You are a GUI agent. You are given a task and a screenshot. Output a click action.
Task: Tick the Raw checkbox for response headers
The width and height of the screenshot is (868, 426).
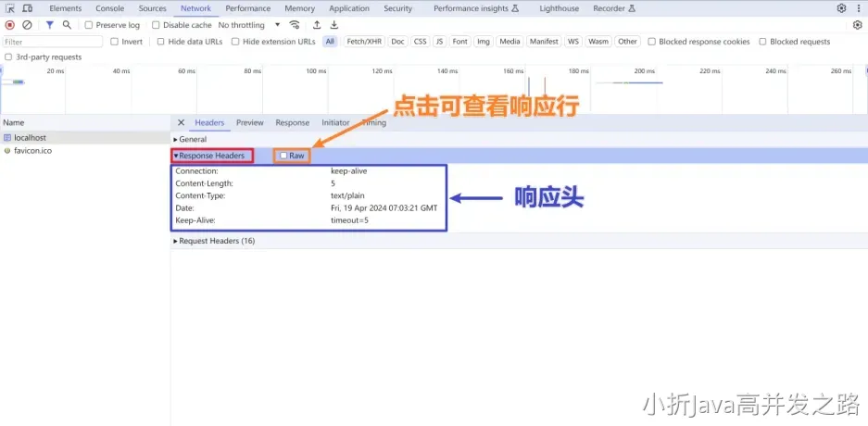(x=283, y=156)
